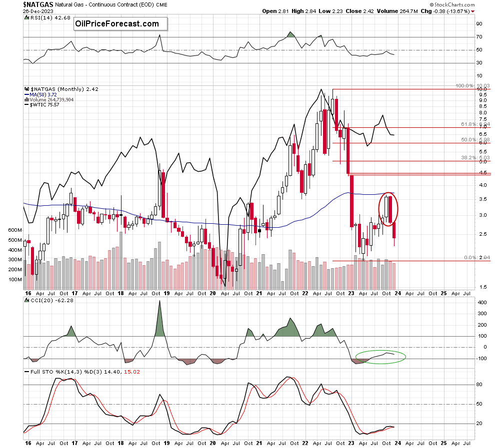
Task: Click the pink resistance zone near 4.5
Action: click(x=419, y=174)
